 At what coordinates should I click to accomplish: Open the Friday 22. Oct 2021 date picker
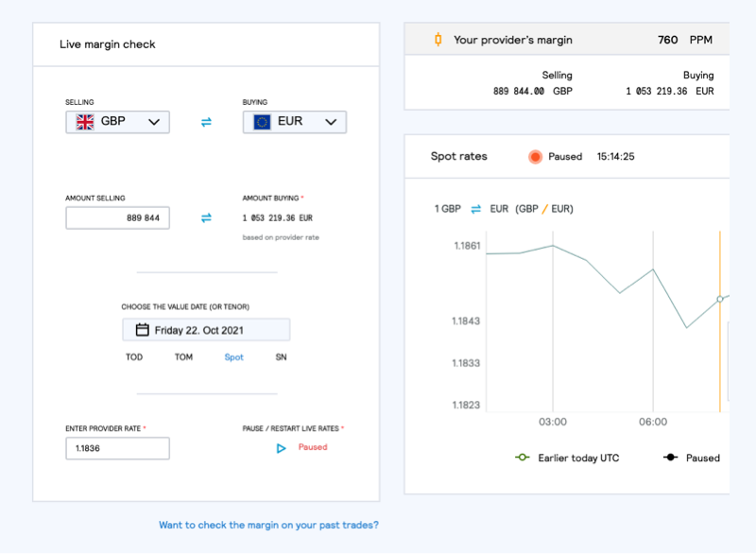[x=205, y=329]
